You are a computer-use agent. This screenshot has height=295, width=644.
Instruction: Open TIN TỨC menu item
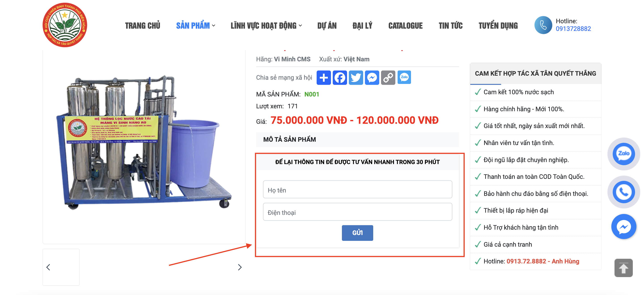[451, 26]
